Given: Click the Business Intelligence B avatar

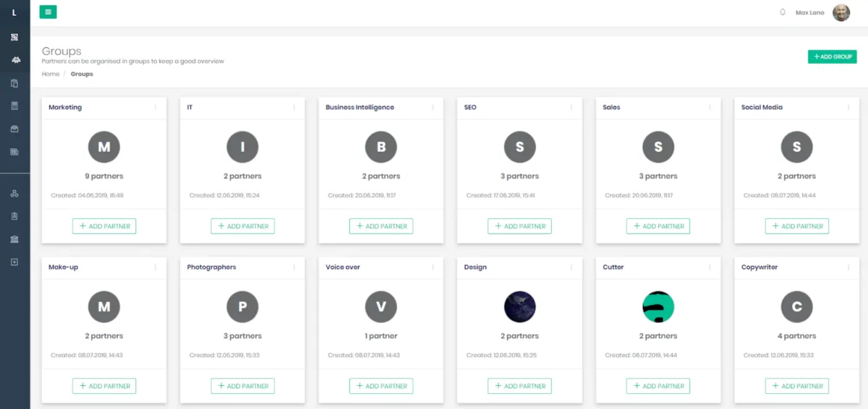Looking at the screenshot, I should (381, 147).
